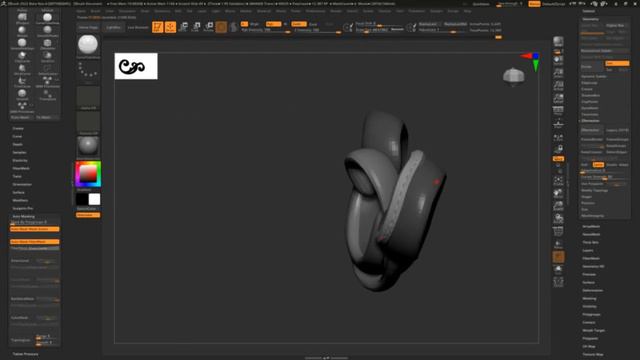The image size is (640, 360).
Task: Toggle Draw mode button
Action: 170,27
